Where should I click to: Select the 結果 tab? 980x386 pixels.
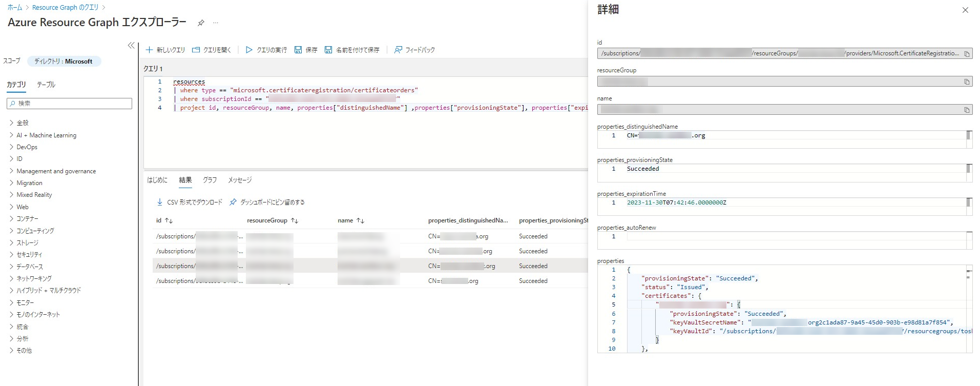coord(185,180)
